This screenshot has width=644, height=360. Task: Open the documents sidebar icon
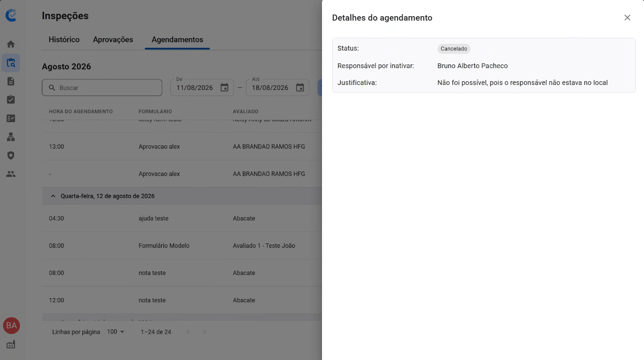(11, 81)
